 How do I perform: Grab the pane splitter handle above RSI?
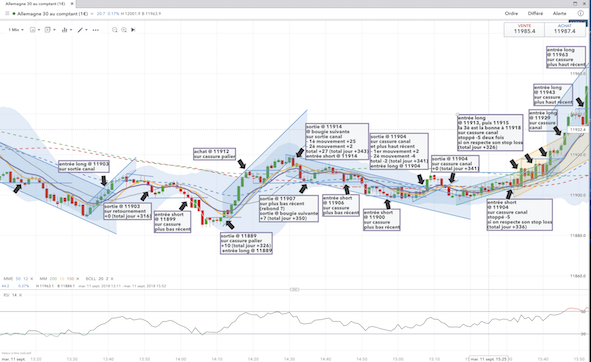pyautogui.click(x=295, y=290)
